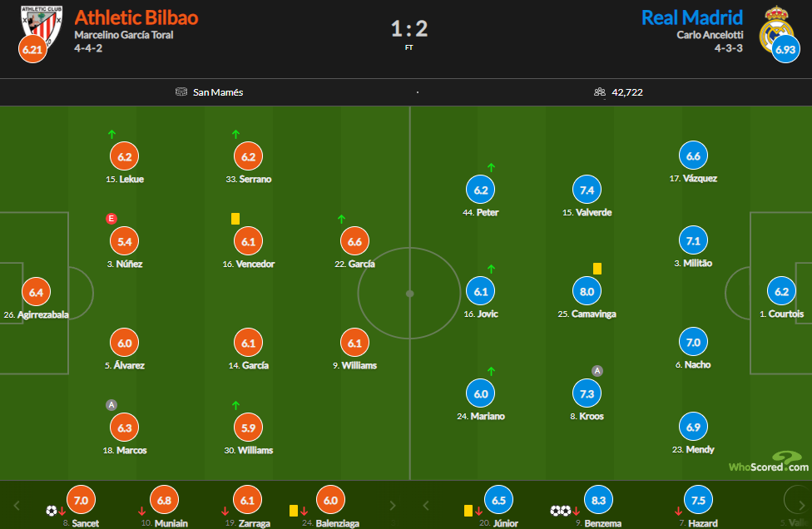Click the assist icon above Kroos
The image size is (812, 529).
(x=597, y=371)
